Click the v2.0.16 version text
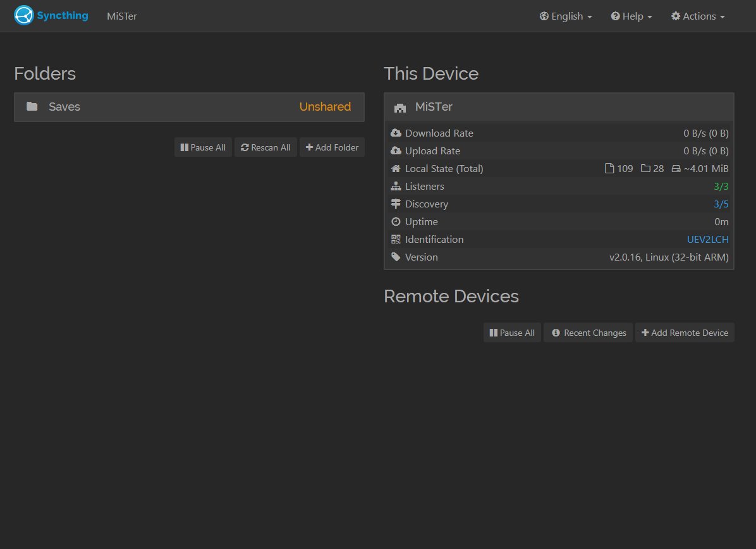The height and width of the screenshot is (549, 756). coord(669,257)
